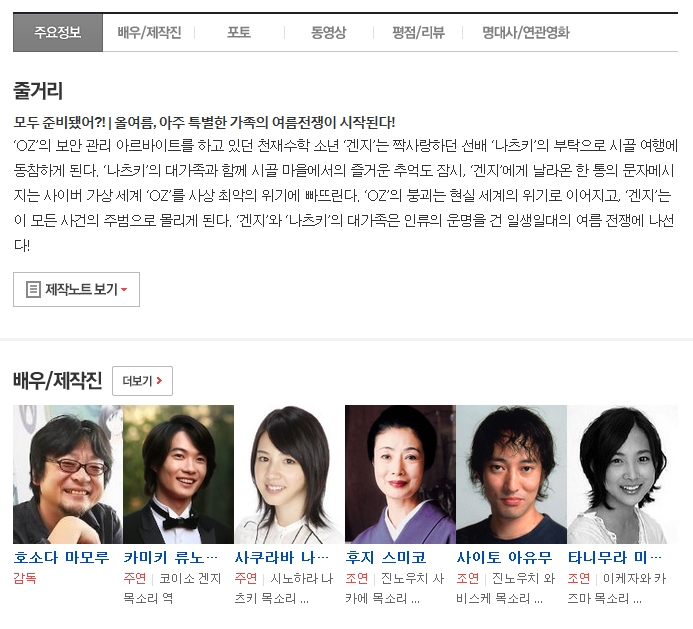Screen dimensions: 693x629
Task: Open the 사쿠라바 나 actress photo
Action: click(x=289, y=474)
